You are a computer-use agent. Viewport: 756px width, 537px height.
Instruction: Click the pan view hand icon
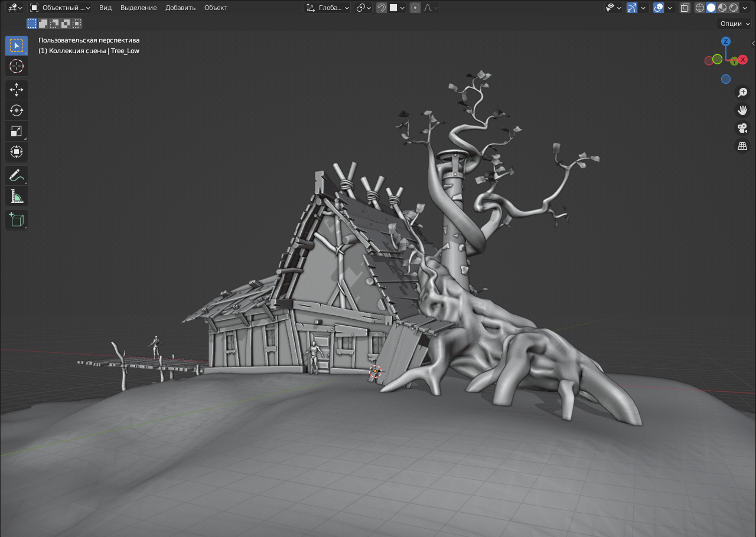coord(742,110)
